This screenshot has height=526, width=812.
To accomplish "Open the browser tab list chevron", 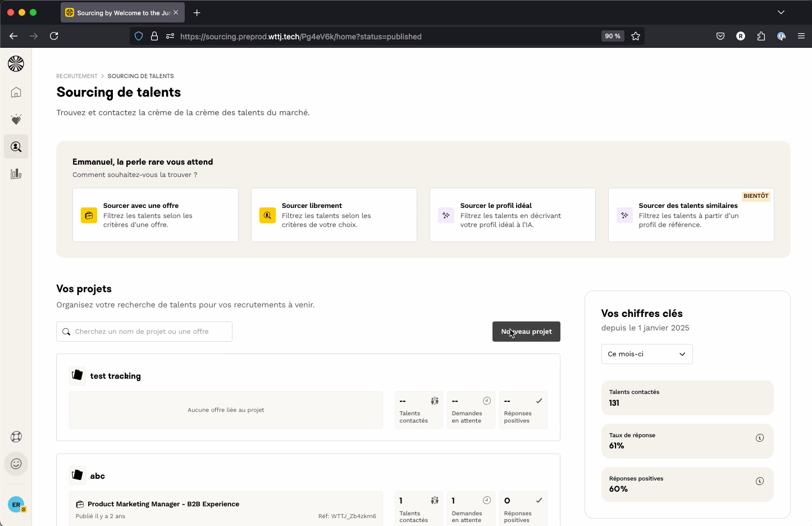I will point(781,12).
